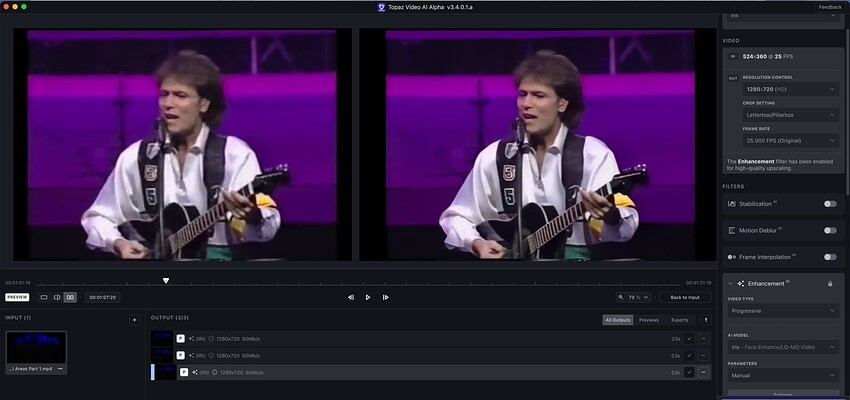Step forward one frame
Image resolution: width=850 pixels, height=400 pixels.
coord(385,297)
